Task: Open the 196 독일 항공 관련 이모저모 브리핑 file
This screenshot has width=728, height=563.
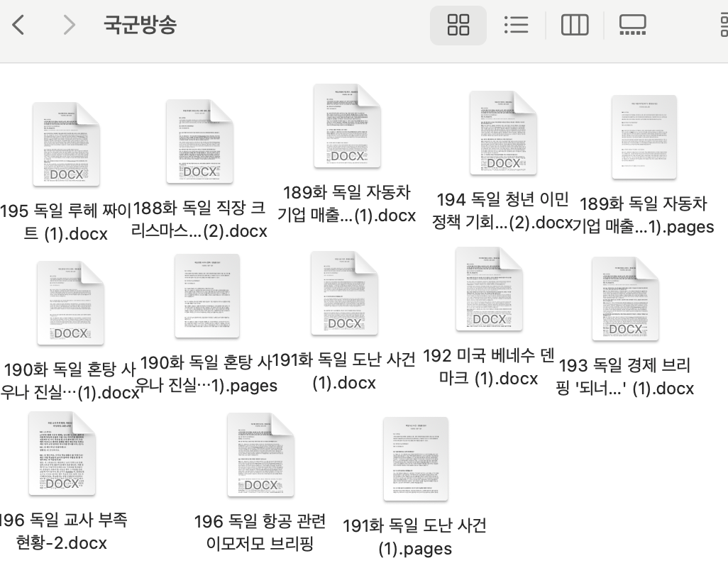Action: pos(262,457)
